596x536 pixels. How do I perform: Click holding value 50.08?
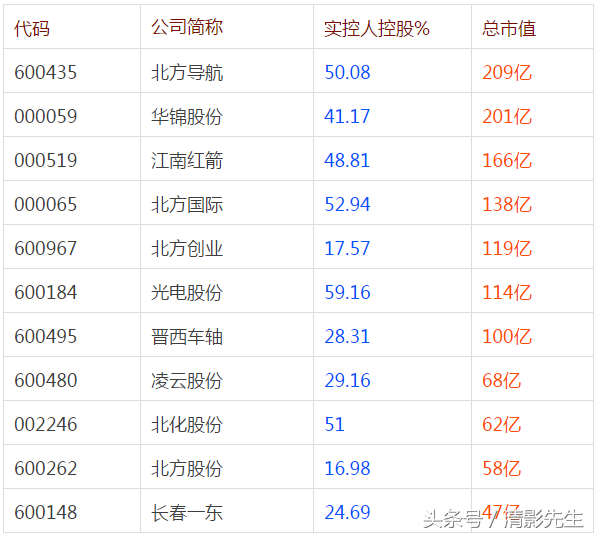click(x=347, y=72)
